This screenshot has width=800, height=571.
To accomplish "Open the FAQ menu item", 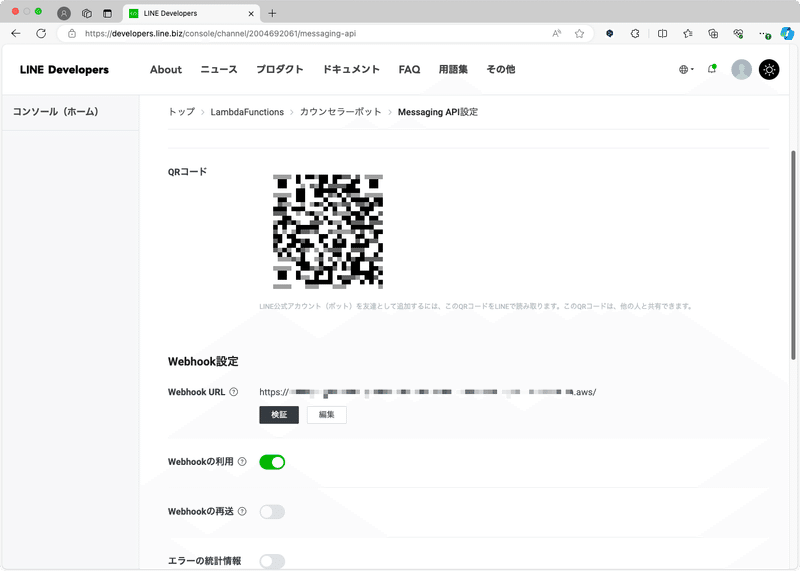I will pyautogui.click(x=409, y=69).
